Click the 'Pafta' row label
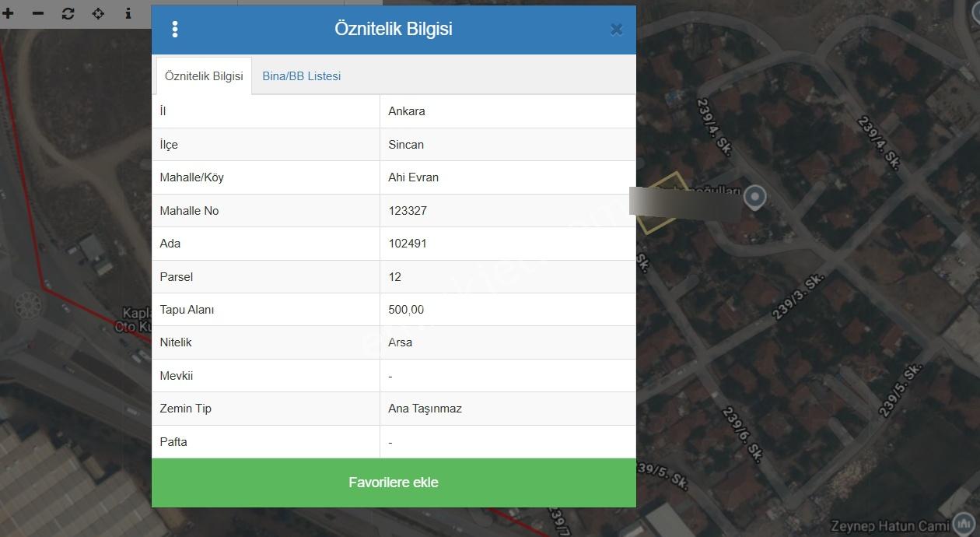This screenshot has height=537, width=980. coord(173,442)
